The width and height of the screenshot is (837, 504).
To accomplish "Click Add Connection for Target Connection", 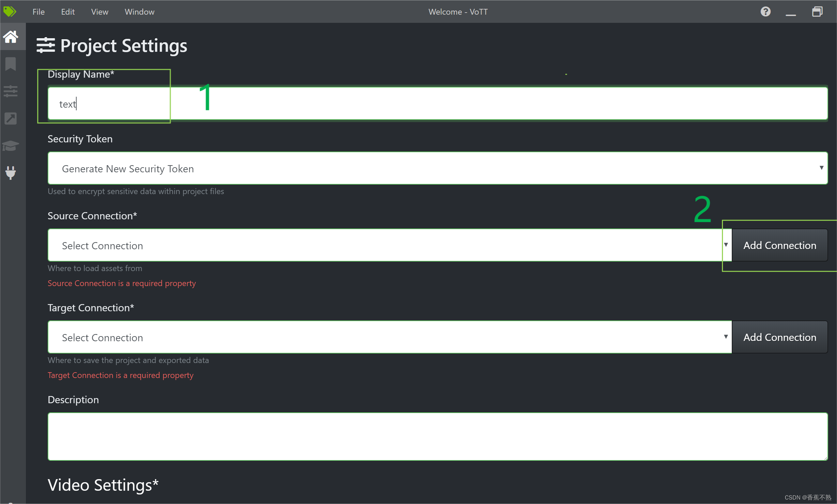I will pyautogui.click(x=779, y=337).
